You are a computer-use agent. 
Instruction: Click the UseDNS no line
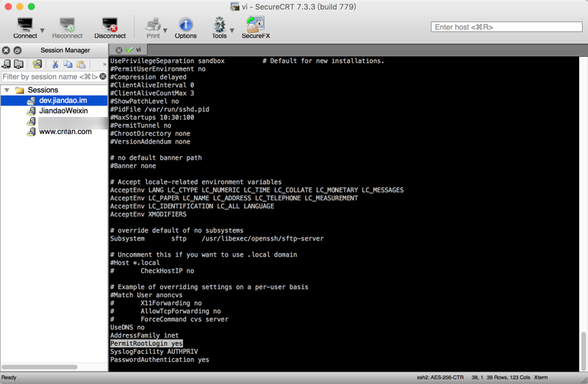click(127, 327)
